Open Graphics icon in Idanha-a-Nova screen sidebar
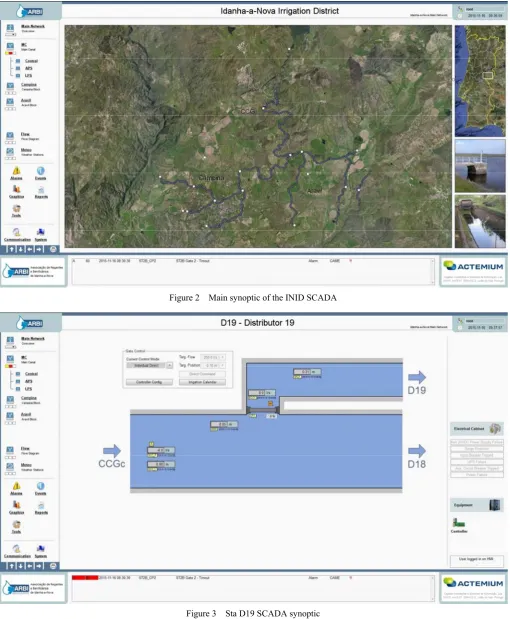 click(17, 189)
